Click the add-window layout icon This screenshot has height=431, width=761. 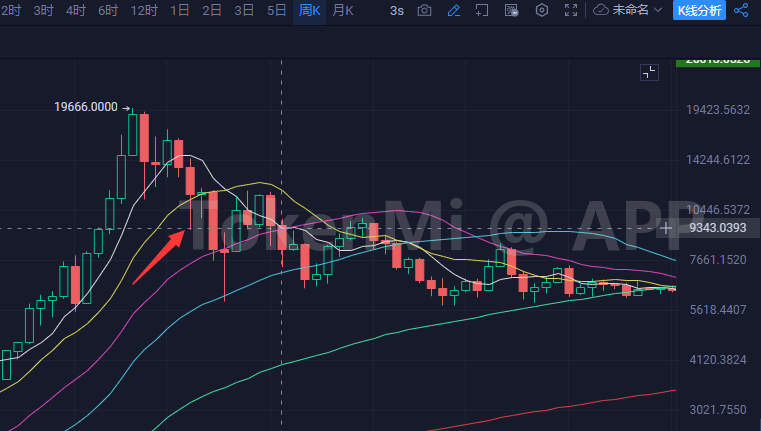tap(482, 10)
